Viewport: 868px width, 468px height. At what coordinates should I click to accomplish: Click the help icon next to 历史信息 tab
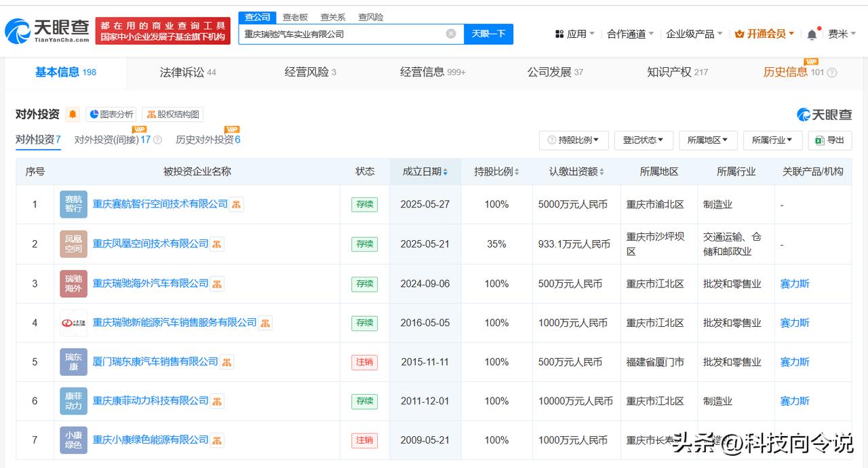(832, 73)
